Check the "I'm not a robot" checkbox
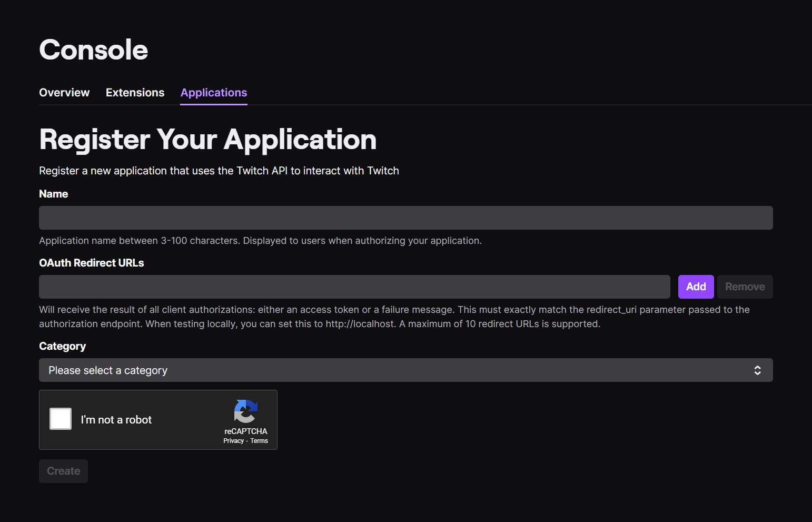Viewport: 812px width, 522px height. (61, 419)
